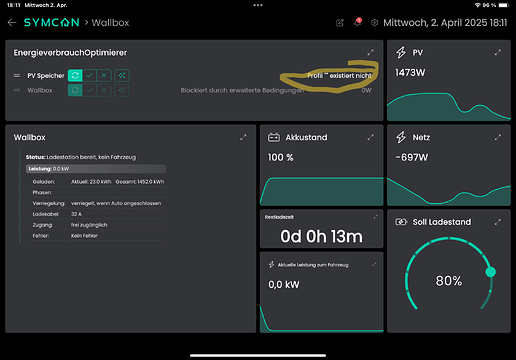Select Wallbox automatic mode button

(x=75, y=90)
